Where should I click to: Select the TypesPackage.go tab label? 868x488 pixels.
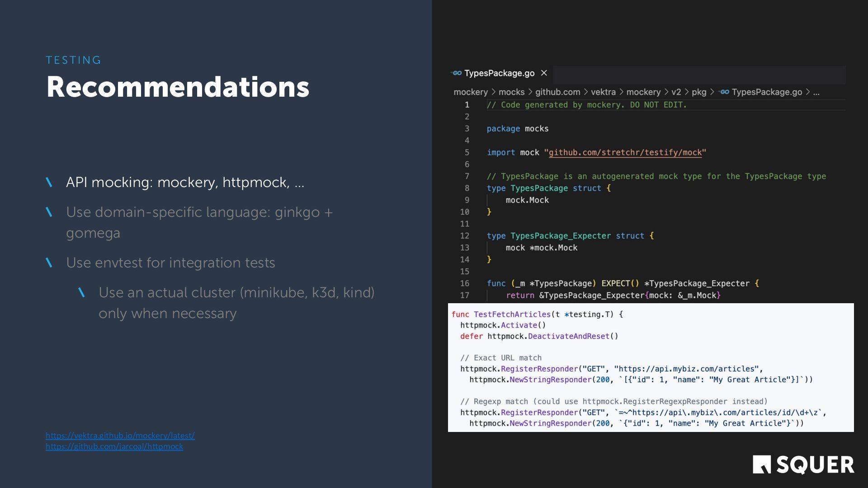click(499, 73)
